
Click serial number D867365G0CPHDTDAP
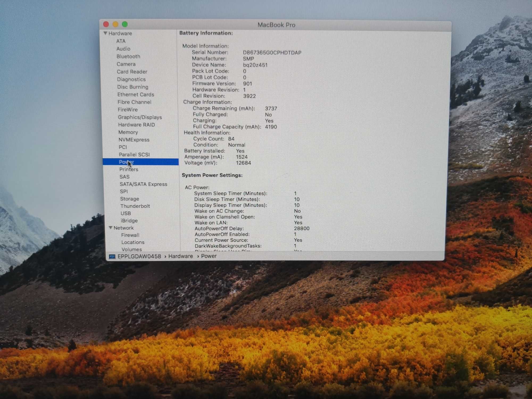click(272, 53)
